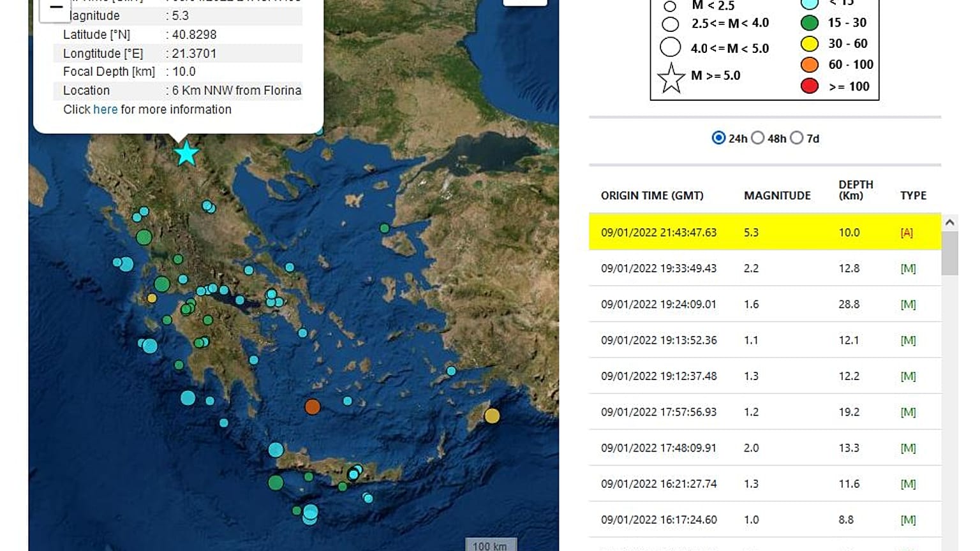The height and width of the screenshot is (551, 980).
Task: Click the [A] type tag in highlighted row
Action: [907, 233]
